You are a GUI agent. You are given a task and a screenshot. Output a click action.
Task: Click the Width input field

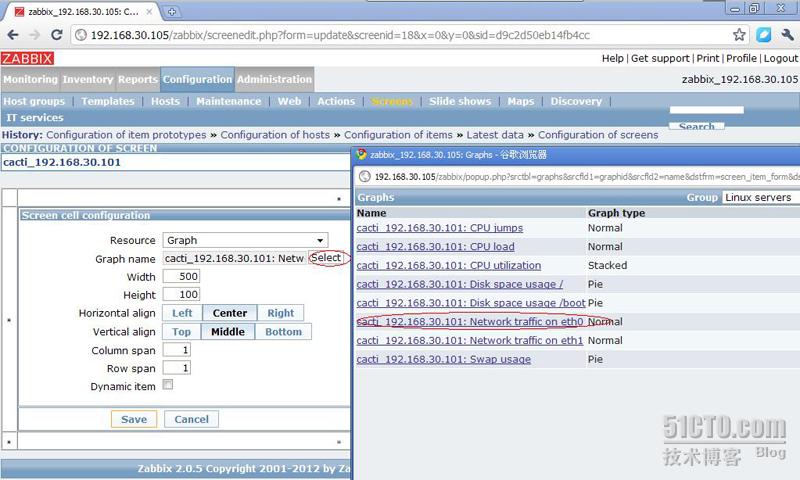[181, 276]
